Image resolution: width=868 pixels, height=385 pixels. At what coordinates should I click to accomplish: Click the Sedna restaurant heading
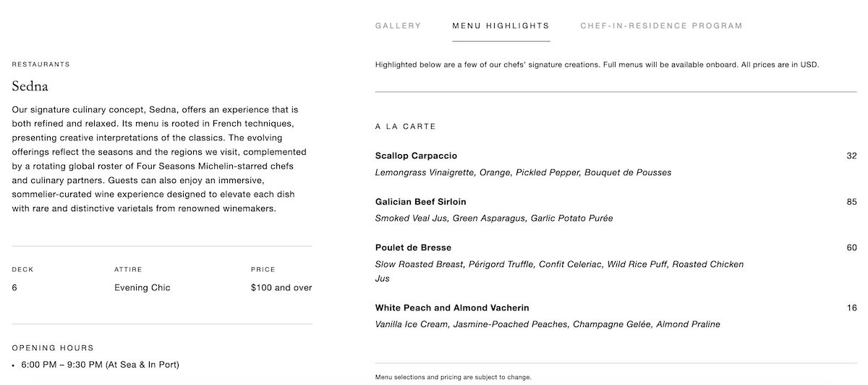point(30,86)
